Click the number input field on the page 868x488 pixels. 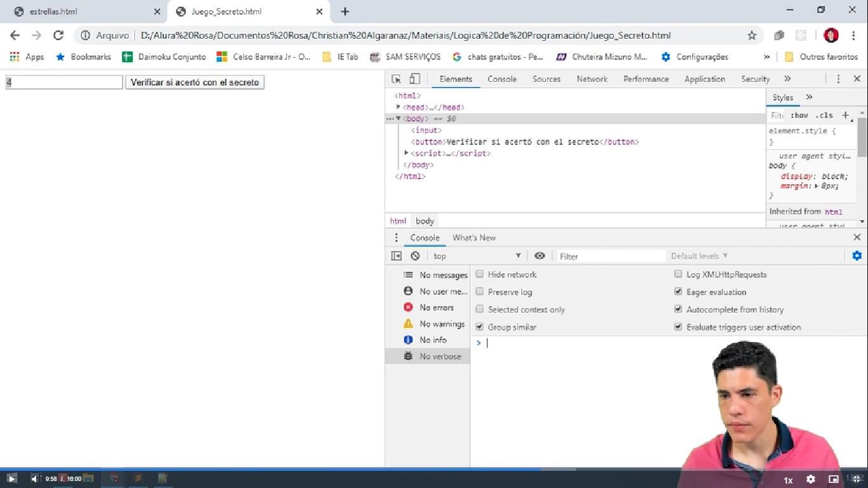[x=64, y=82]
